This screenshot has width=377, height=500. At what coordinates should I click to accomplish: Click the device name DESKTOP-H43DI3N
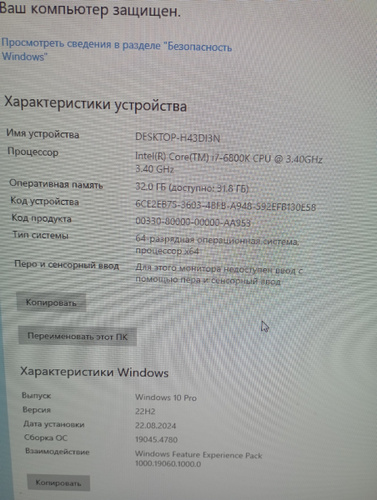tap(178, 138)
